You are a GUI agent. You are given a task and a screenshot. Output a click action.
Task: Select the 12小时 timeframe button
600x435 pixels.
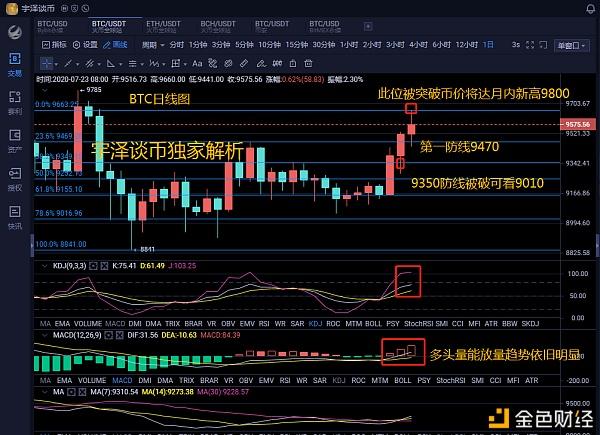[x=466, y=45]
